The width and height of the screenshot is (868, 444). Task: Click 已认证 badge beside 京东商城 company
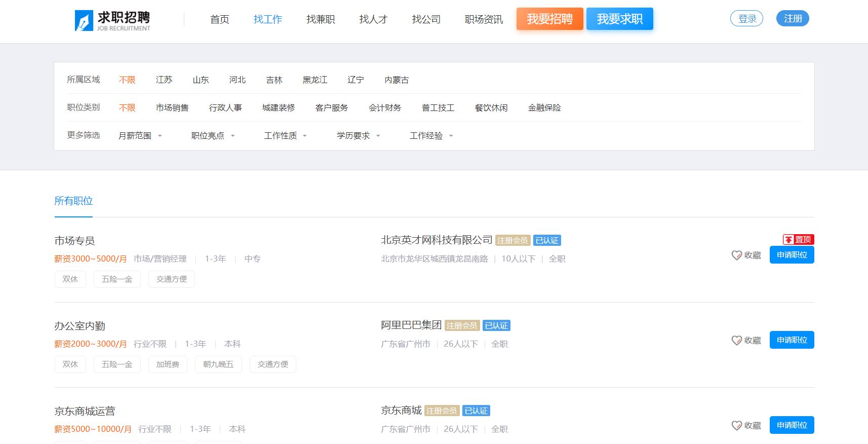pyautogui.click(x=476, y=411)
